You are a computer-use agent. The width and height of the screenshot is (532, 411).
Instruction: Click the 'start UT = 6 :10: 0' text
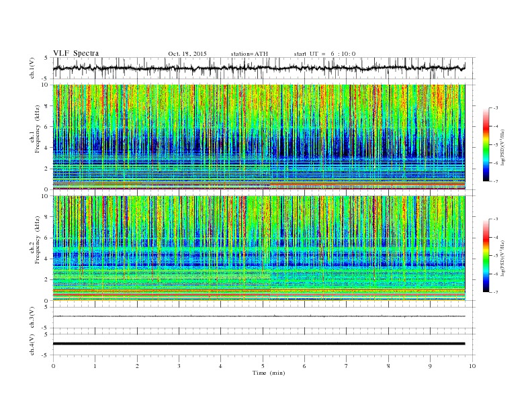pyautogui.click(x=324, y=54)
